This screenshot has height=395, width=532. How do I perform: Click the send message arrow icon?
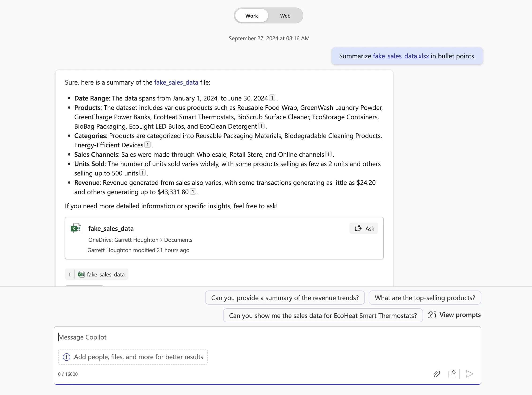coord(469,374)
